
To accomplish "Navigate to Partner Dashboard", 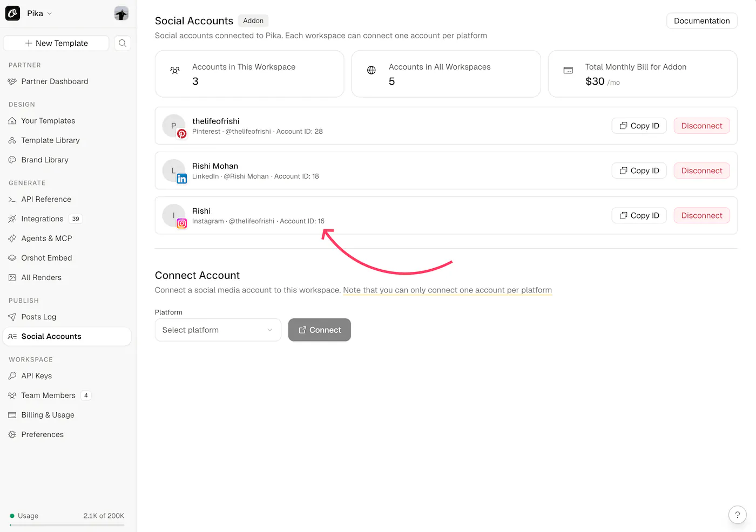I will click(x=55, y=81).
